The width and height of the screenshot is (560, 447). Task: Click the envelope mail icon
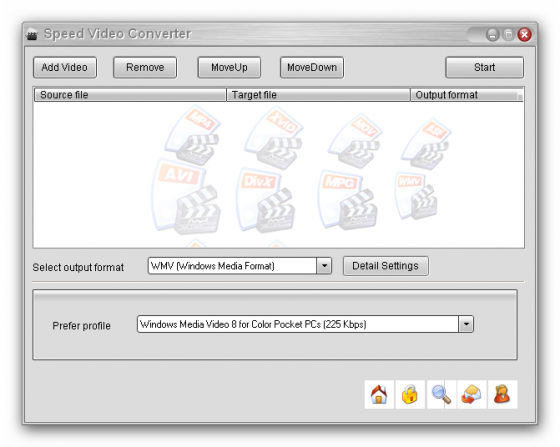[x=471, y=394]
